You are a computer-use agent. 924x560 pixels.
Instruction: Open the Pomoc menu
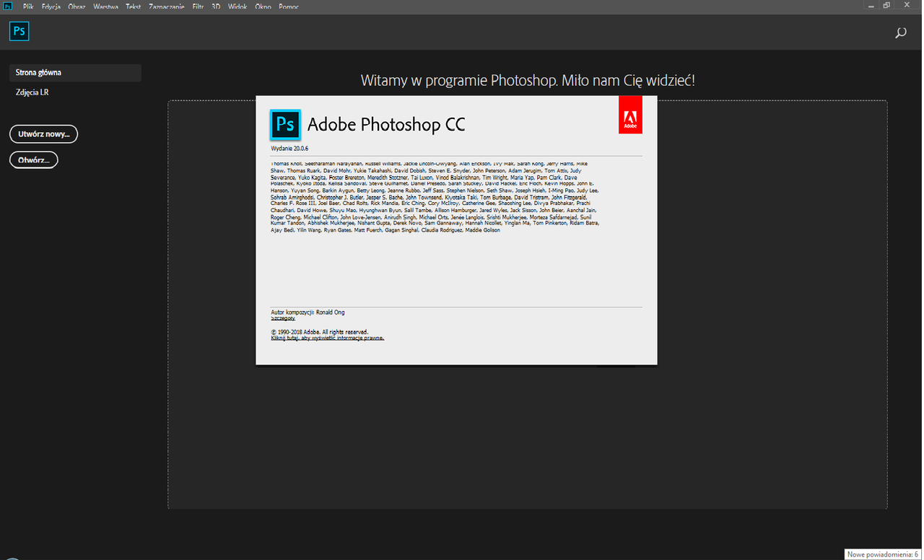(288, 6)
